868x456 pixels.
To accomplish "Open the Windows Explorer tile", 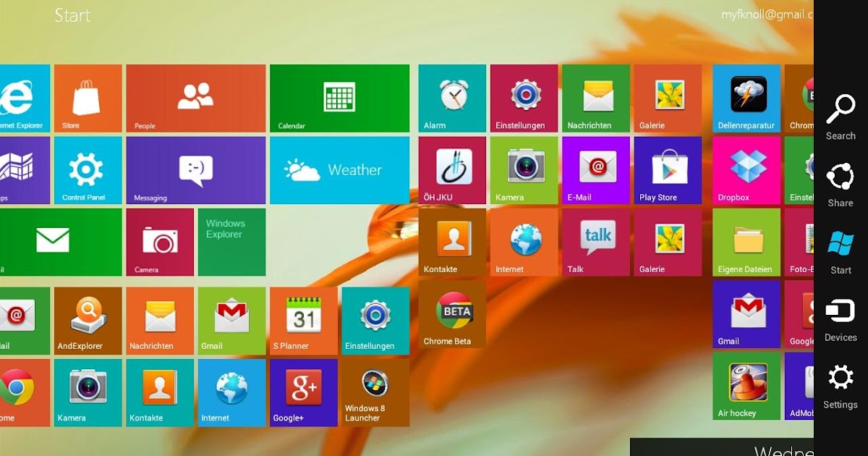I will (x=231, y=242).
